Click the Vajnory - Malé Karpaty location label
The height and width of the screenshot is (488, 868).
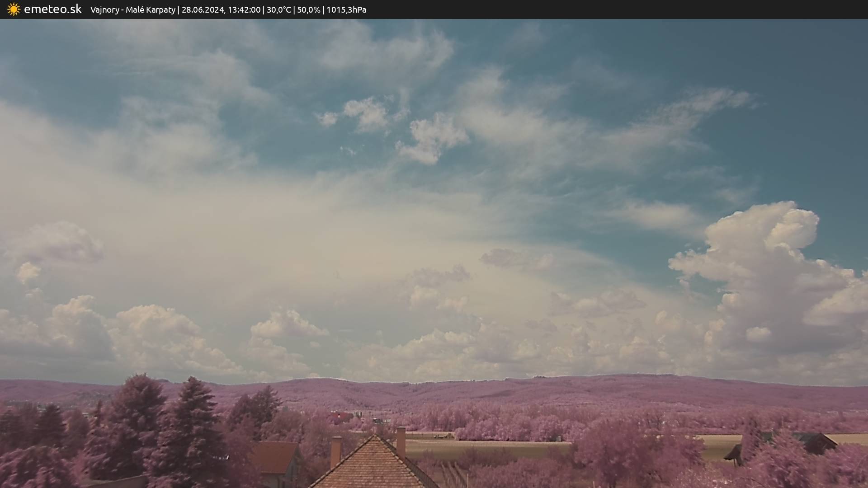pyautogui.click(x=132, y=10)
